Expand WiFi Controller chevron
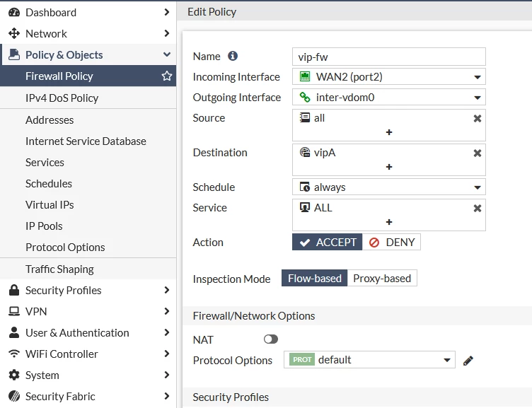Viewport: 532px width, 408px height. pos(166,354)
